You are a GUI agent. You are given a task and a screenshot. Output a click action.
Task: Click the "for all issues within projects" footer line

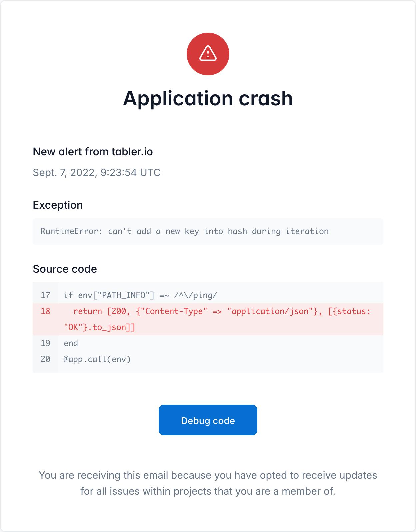(208, 491)
